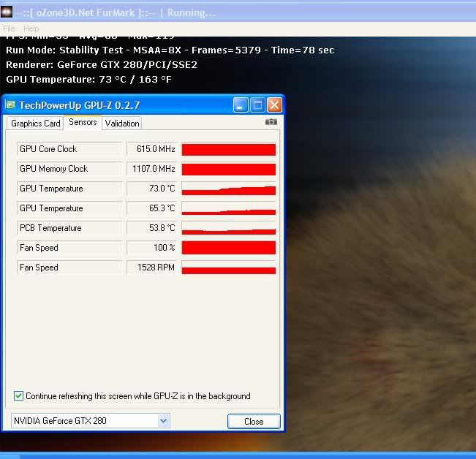Open the FurMark Help menu
The image size is (476, 459).
click(x=31, y=29)
